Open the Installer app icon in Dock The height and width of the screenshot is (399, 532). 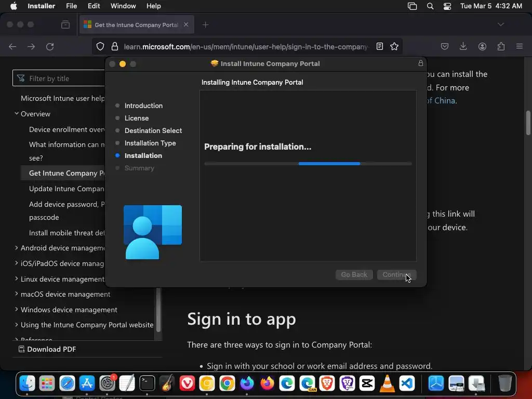(476, 383)
